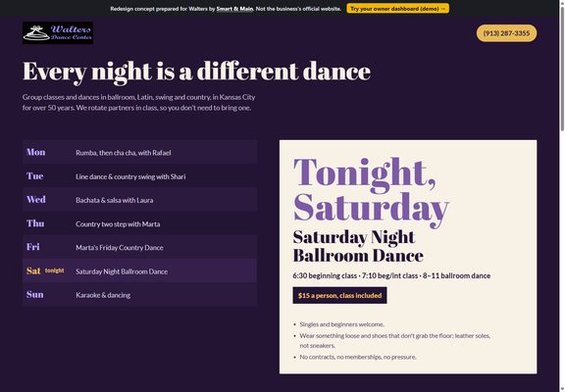The image size is (565, 392).
Task: Click the "Redesign concept prepared for Walters" notice
Action: point(226,9)
